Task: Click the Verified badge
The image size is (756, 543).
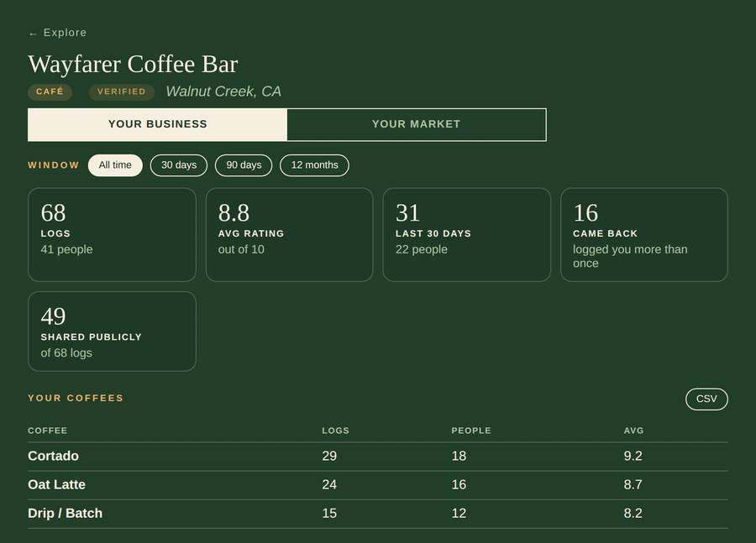Action: coord(122,91)
